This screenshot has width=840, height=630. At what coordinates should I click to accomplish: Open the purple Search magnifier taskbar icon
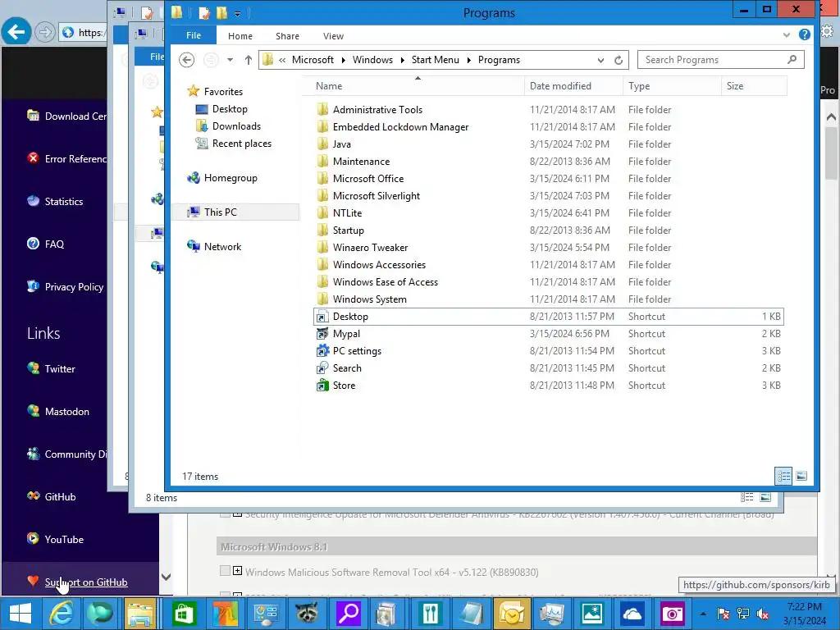click(348, 614)
